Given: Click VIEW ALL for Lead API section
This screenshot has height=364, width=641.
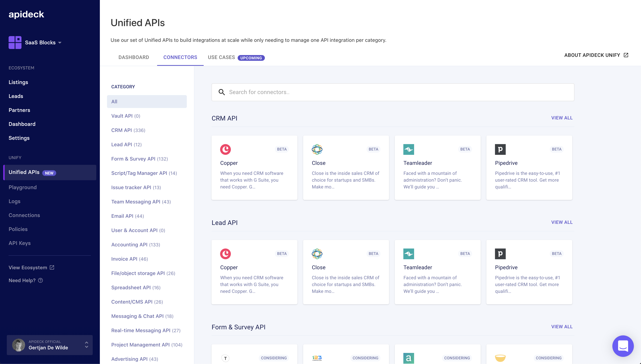Looking at the screenshot, I should (x=562, y=222).
